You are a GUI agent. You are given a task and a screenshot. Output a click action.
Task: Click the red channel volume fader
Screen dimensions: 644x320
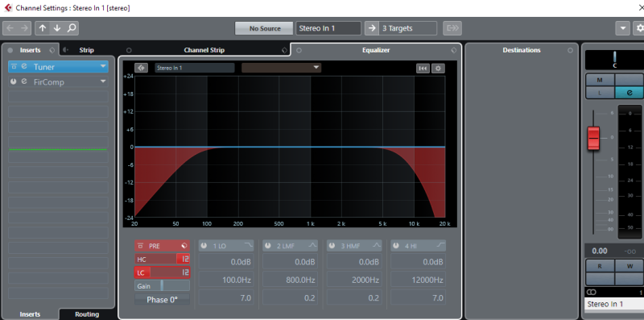pyautogui.click(x=593, y=138)
